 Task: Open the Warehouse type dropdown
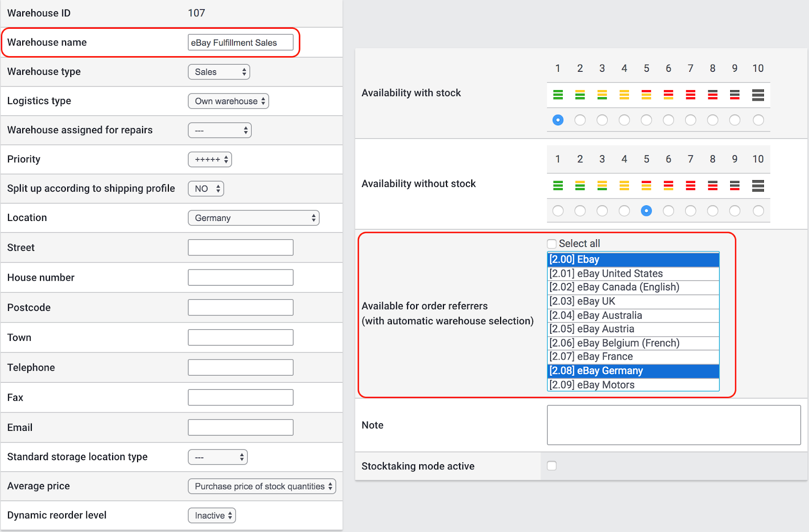coord(219,72)
